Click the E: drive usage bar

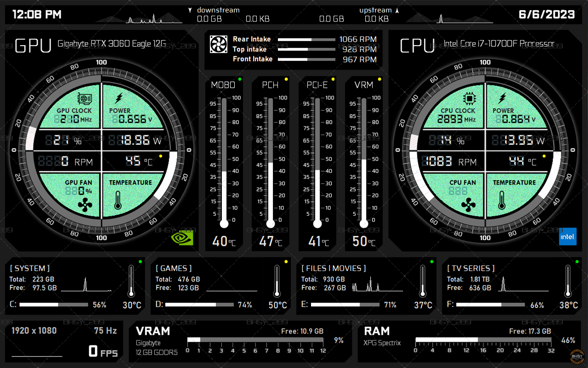[345, 305]
